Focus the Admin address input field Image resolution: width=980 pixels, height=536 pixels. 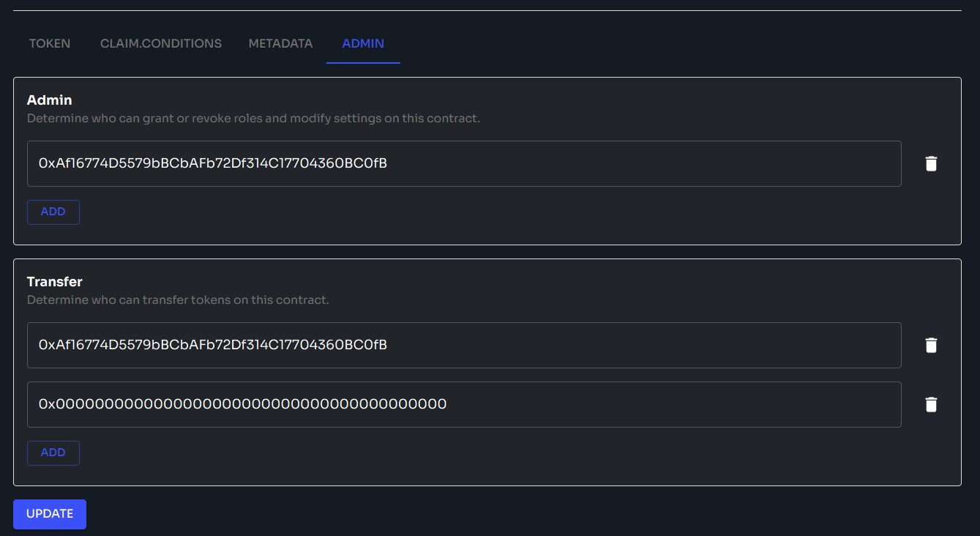click(464, 163)
